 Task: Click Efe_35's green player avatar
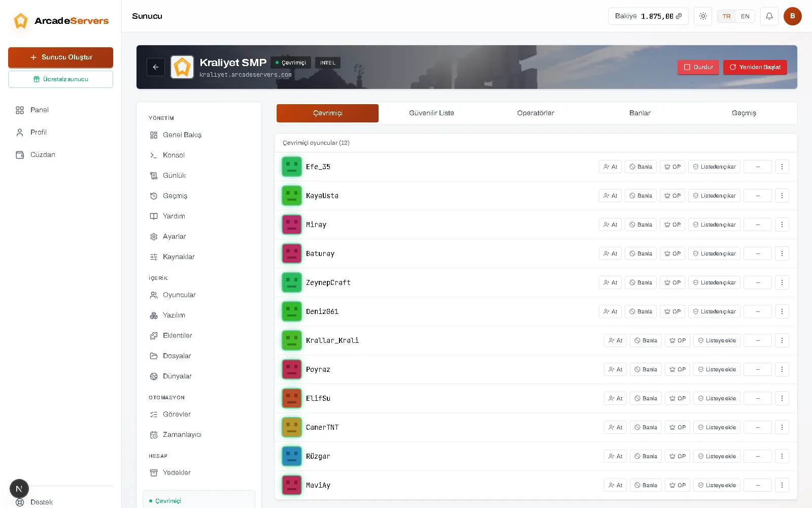292,167
